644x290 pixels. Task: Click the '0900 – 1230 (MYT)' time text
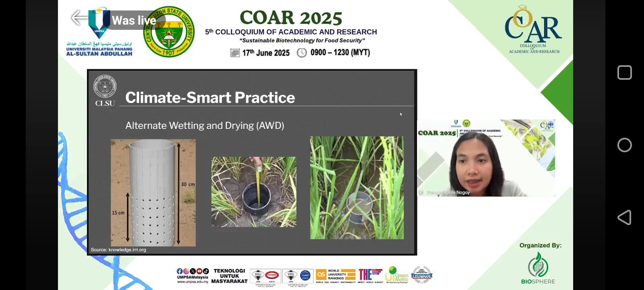340,52
